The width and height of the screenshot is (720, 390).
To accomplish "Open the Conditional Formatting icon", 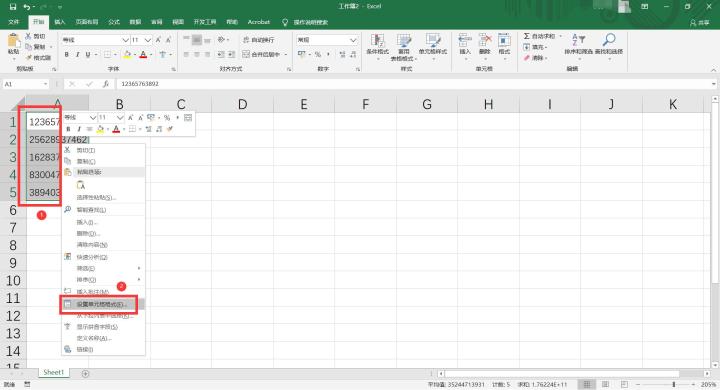I will coord(377,40).
